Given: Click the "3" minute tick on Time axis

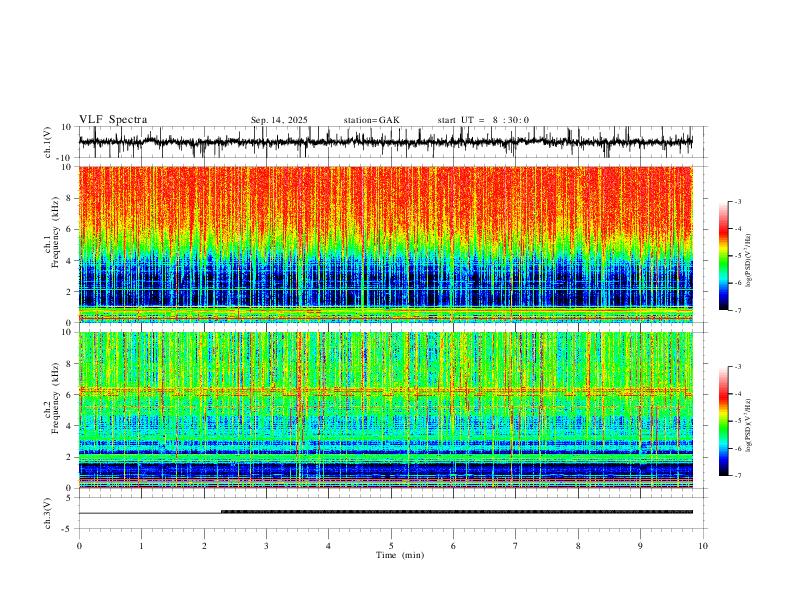Looking at the screenshot, I should click(266, 546).
